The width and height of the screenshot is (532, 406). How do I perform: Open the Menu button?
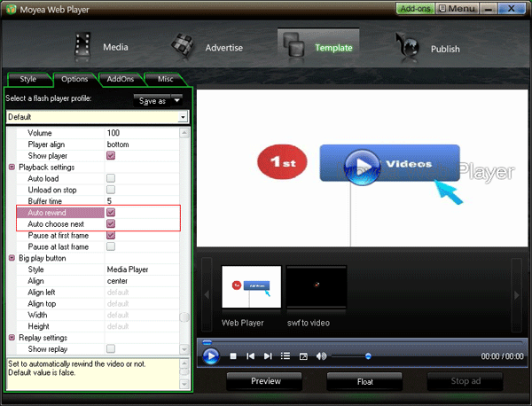[x=458, y=9]
